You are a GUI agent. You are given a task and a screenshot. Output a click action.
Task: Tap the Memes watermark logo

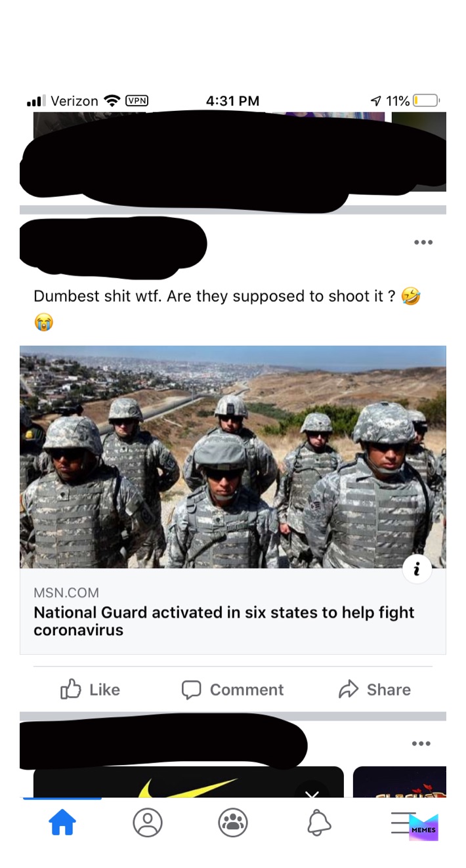click(x=423, y=827)
